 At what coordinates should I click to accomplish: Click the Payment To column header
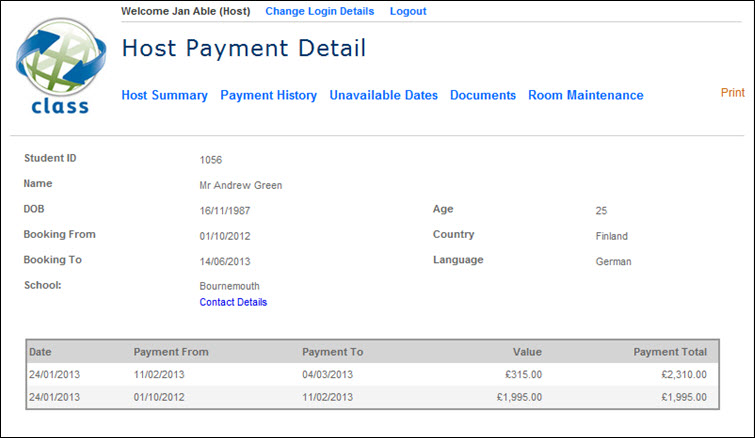pyautogui.click(x=332, y=352)
